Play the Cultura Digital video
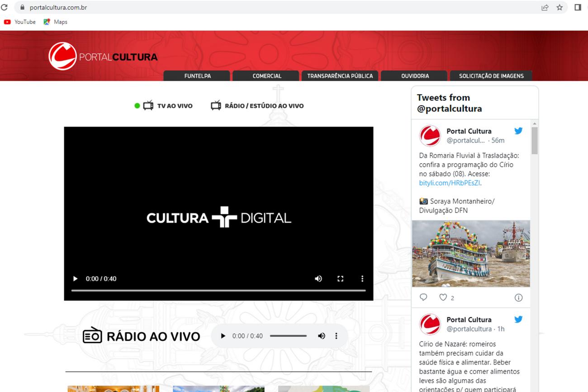Image resolution: width=588 pixels, height=392 pixels. coord(75,279)
